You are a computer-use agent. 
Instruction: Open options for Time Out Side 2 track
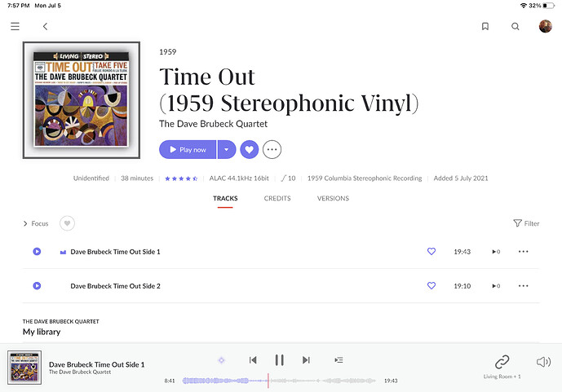[x=524, y=286]
